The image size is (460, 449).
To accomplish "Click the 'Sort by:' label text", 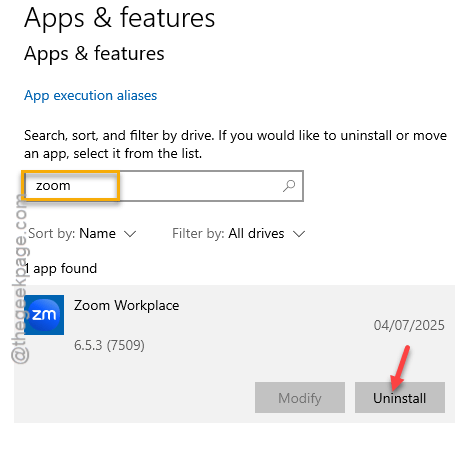I will pos(52,233).
